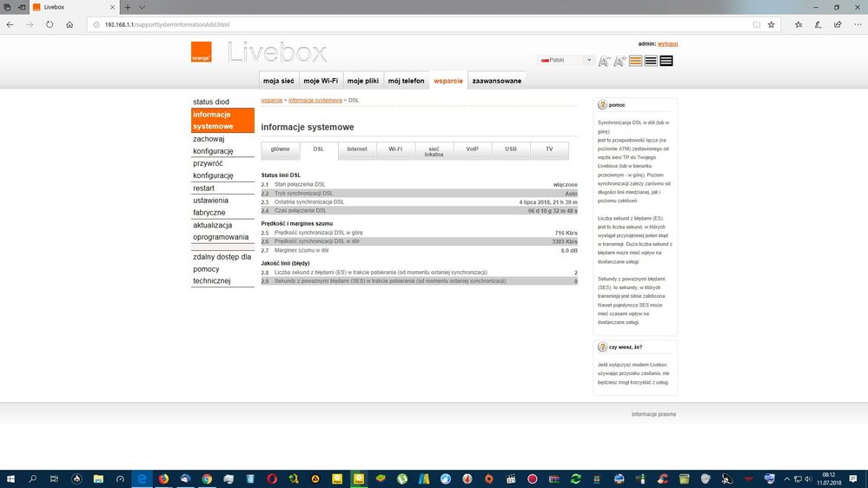Open the Edge favorites hub

click(798, 24)
